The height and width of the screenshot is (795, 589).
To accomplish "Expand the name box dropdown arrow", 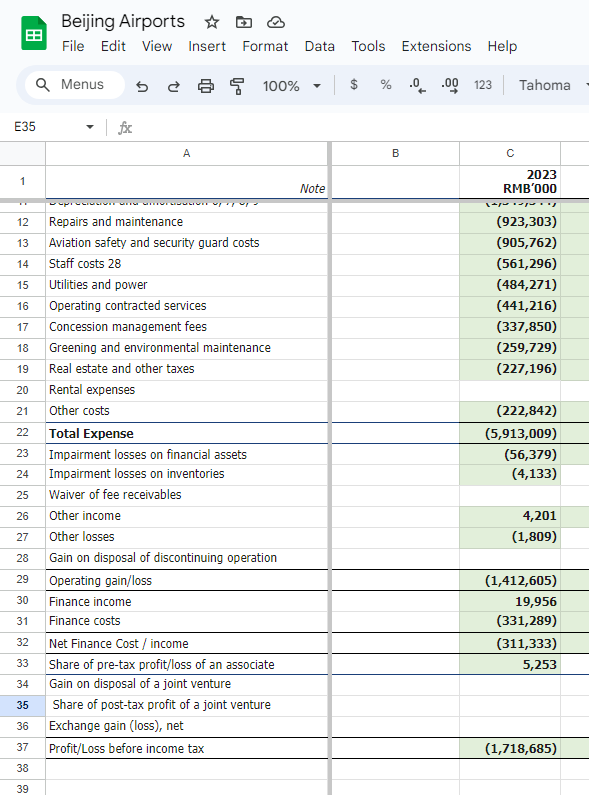I will pos(90,127).
